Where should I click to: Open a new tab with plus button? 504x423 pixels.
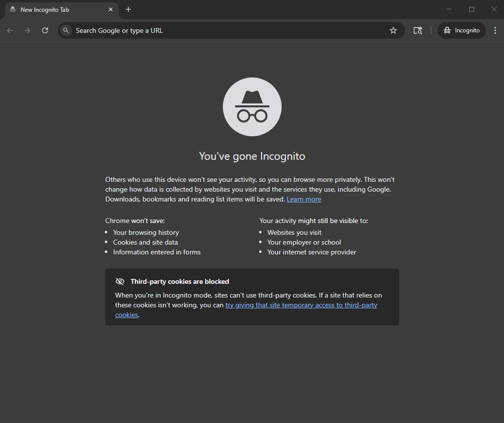point(128,9)
